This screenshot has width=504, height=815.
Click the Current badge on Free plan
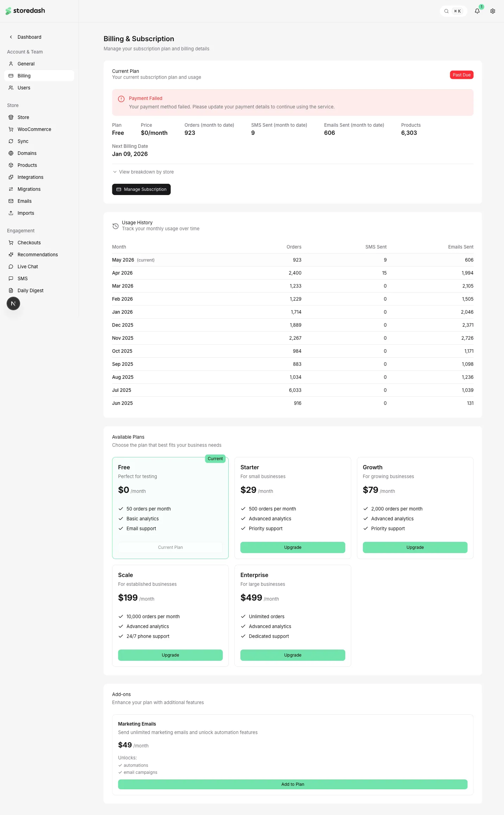click(x=215, y=459)
